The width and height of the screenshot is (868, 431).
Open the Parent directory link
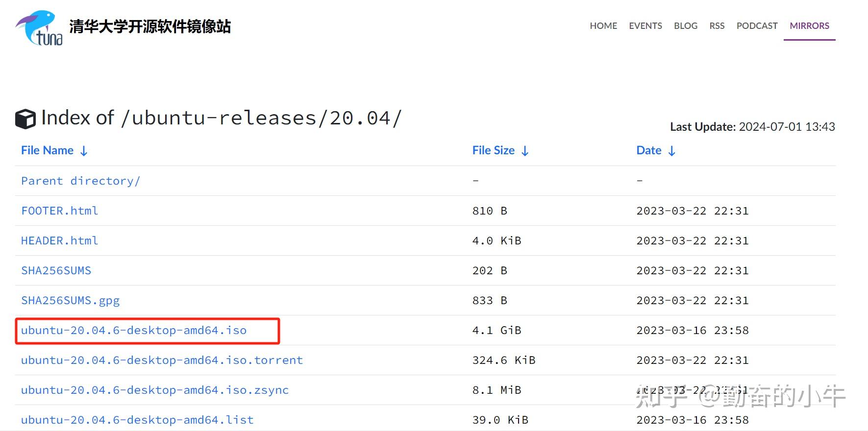(x=80, y=181)
